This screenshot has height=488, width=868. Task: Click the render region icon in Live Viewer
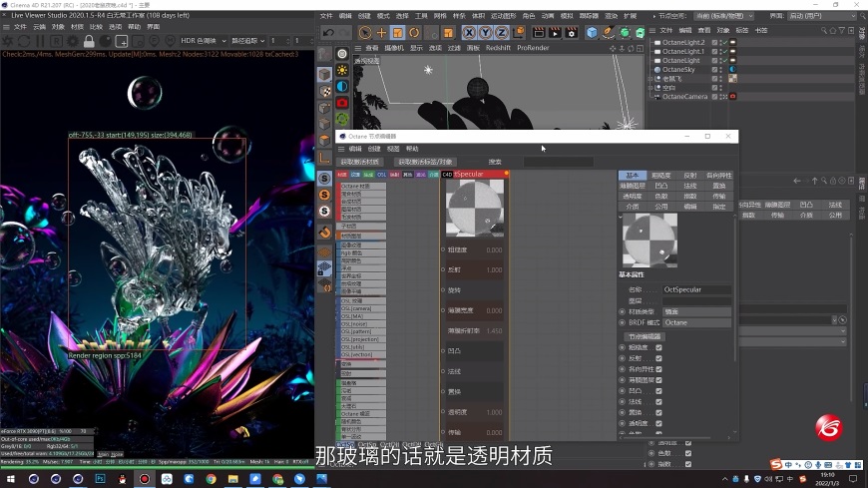121,41
